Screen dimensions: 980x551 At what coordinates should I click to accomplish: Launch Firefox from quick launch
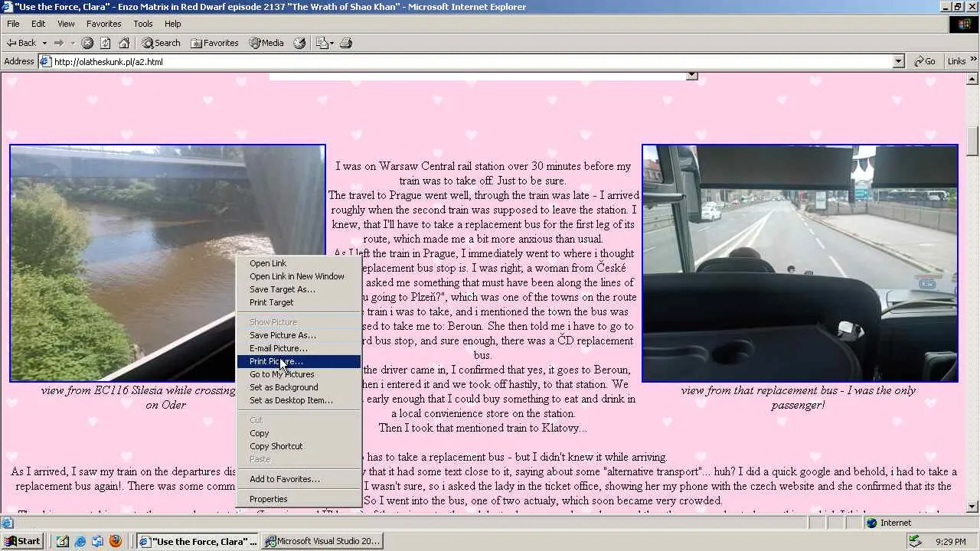pyautogui.click(x=116, y=541)
